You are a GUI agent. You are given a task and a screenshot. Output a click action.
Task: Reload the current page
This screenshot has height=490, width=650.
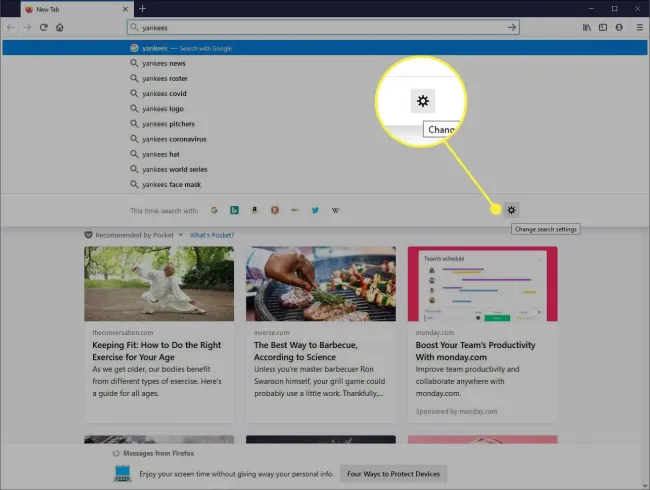point(44,27)
